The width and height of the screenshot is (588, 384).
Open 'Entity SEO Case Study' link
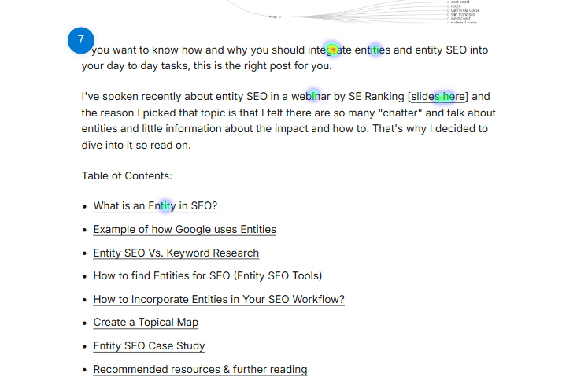point(149,345)
